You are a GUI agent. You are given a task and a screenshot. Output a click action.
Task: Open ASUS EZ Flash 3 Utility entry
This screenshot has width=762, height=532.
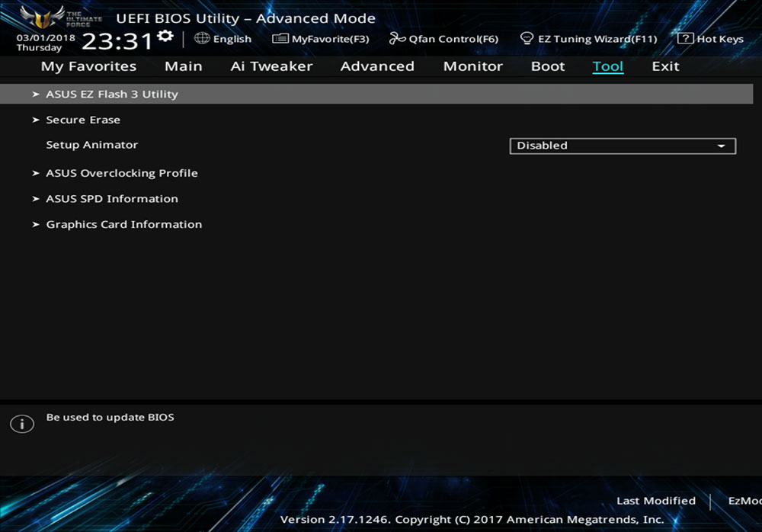point(376,94)
